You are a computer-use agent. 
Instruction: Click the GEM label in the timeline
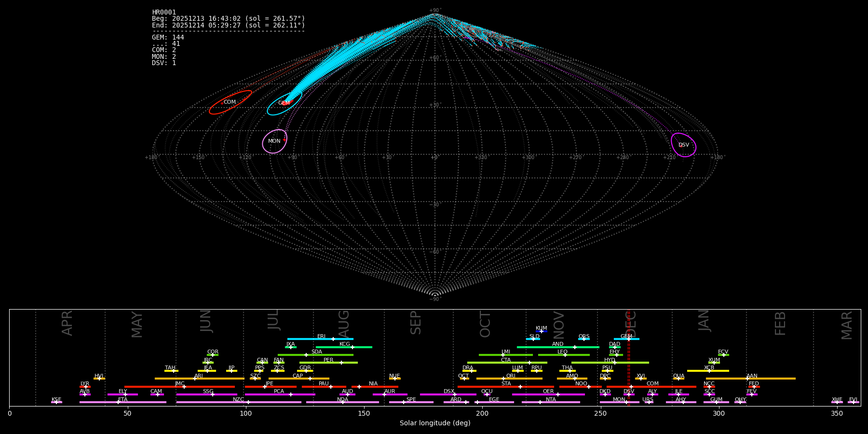[x=626, y=336]
